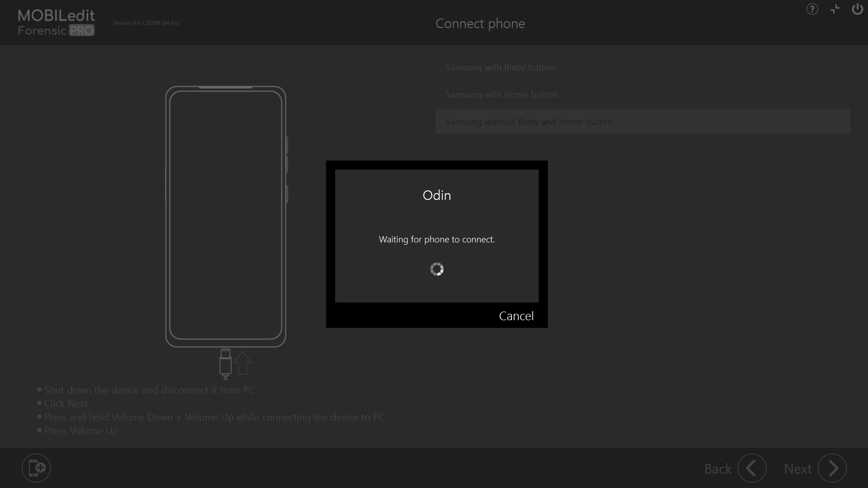Select Samsung with Home button
Image resolution: width=868 pixels, height=488 pixels.
pyautogui.click(x=501, y=95)
